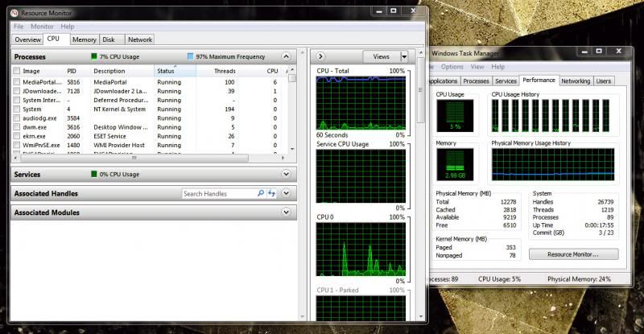This screenshot has height=334, width=644.
Task: Tick the audiodg.exe checkbox
Action: tap(16, 118)
